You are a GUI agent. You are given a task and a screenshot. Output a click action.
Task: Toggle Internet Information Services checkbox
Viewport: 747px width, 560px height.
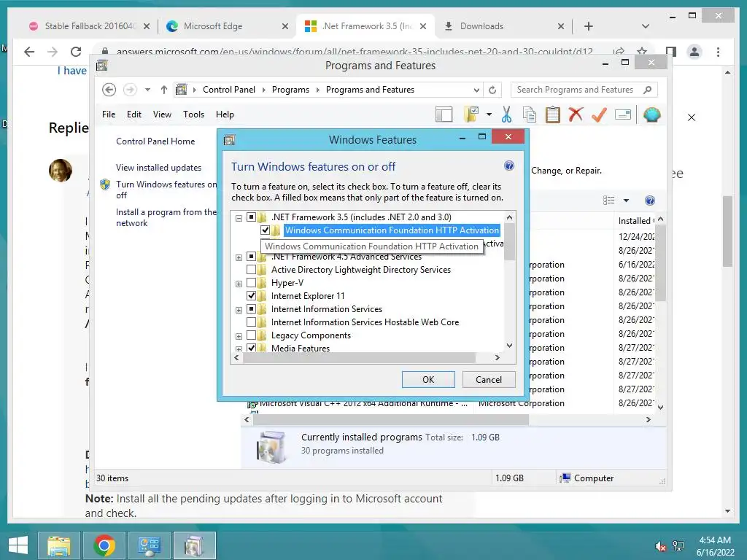(x=251, y=309)
